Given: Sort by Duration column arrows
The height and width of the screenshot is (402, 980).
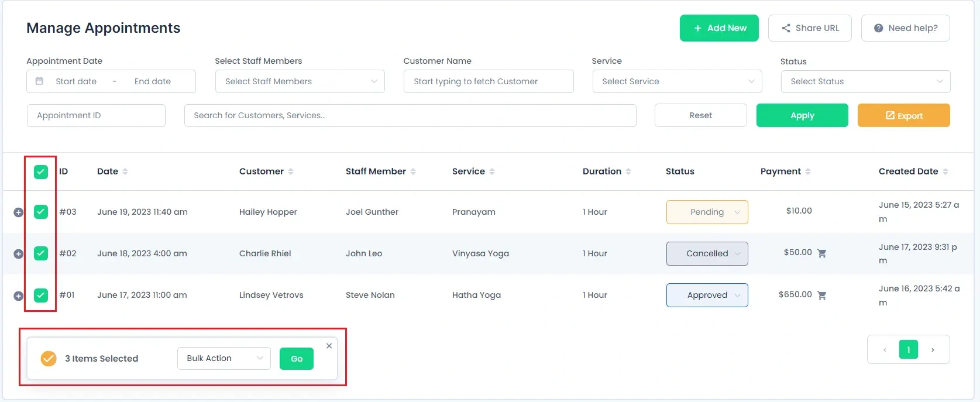Looking at the screenshot, I should pyautogui.click(x=628, y=171).
